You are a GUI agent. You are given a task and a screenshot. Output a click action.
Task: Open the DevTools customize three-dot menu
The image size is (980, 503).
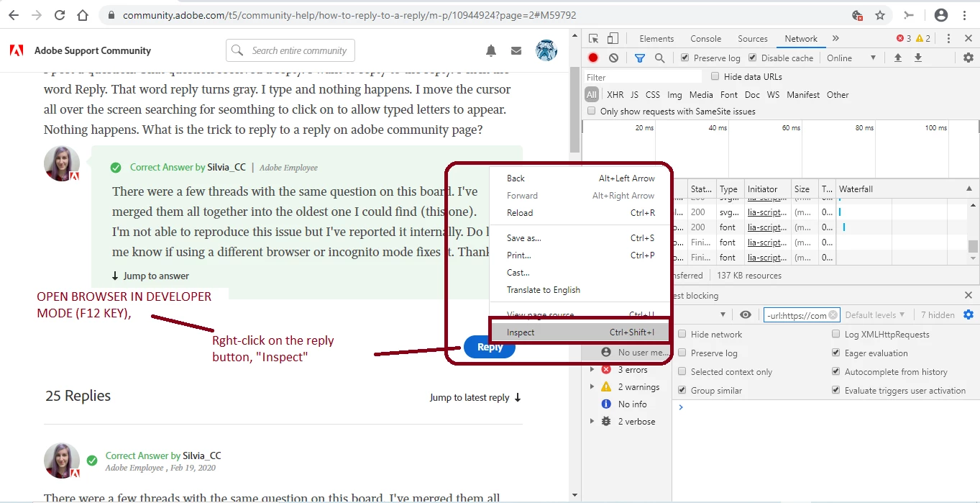pyautogui.click(x=948, y=39)
